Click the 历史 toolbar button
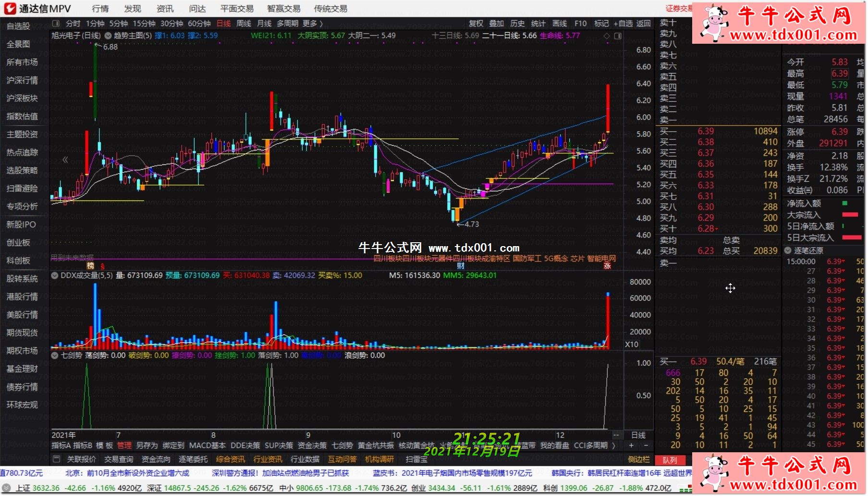This screenshot has height=496, width=868. click(517, 23)
